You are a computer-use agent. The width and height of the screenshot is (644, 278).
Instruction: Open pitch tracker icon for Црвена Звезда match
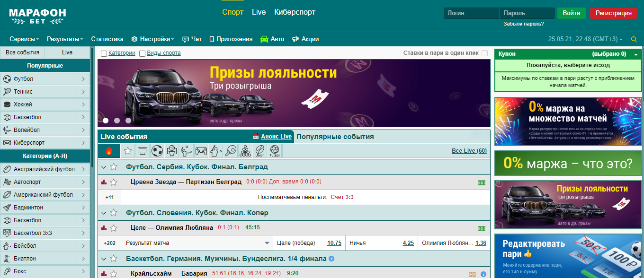click(482, 182)
